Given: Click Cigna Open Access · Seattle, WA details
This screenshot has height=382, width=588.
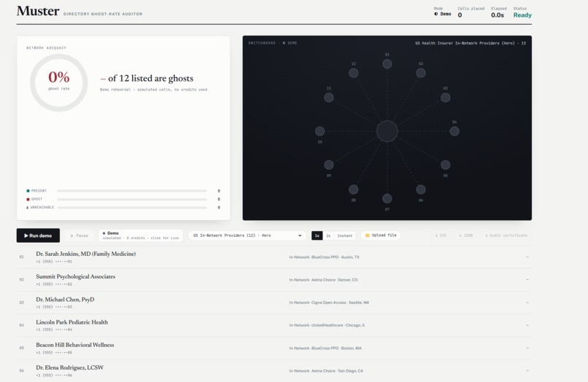Looking at the screenshot, I should tap(329, 303).
